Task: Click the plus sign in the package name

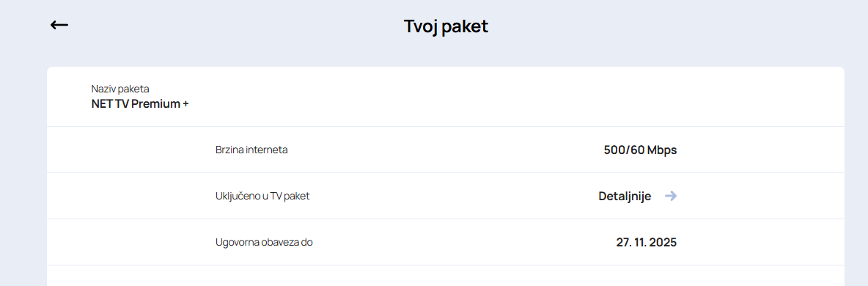Action: [x=185, y=104]
